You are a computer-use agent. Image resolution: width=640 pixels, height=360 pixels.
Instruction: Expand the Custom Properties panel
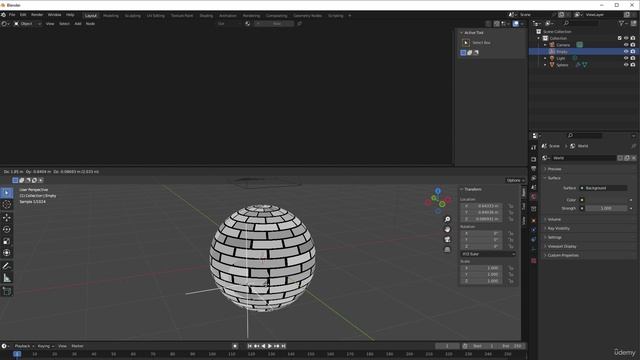click(563, 256)
